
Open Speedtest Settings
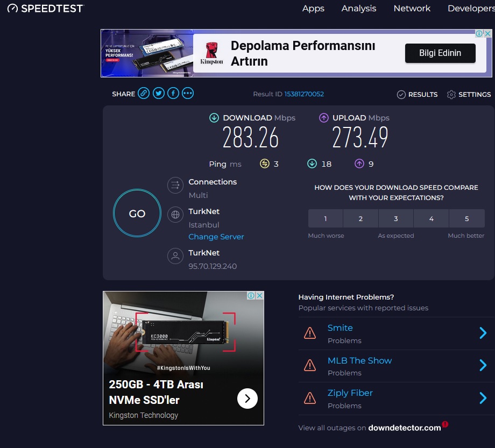(469, 94)
